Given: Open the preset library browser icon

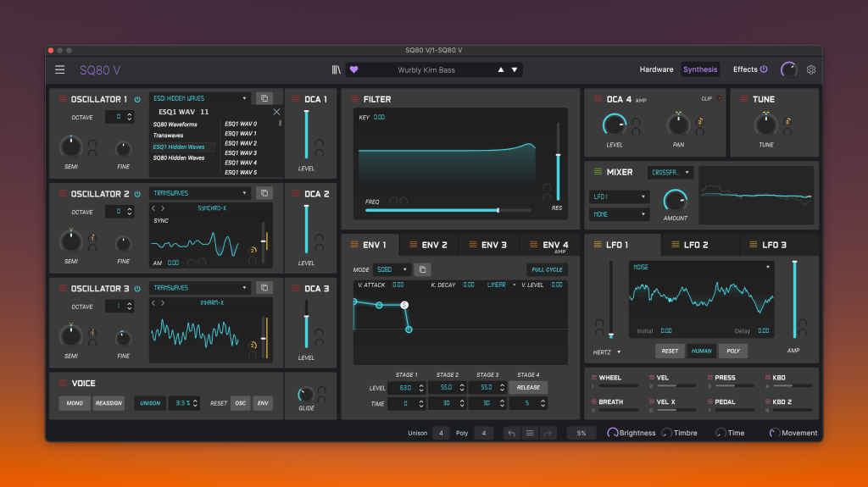Looking at the screenshot, I should tap(337, 69).
